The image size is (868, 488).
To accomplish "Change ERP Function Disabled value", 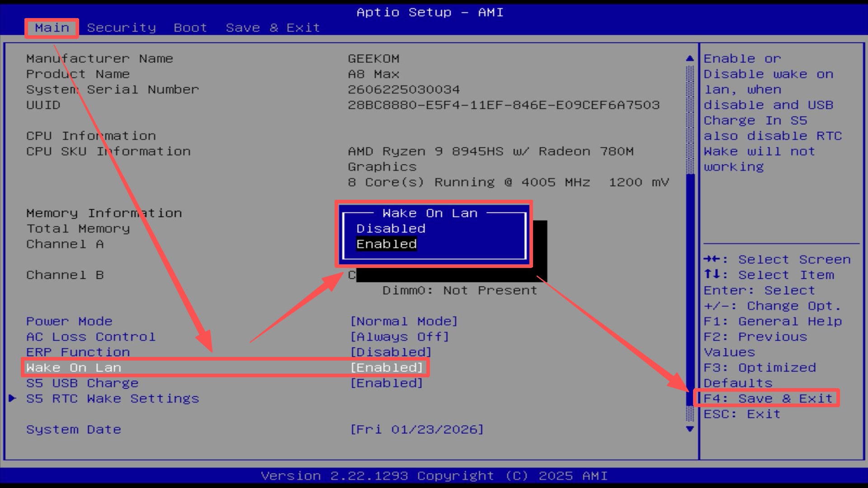I will [391, 352].
